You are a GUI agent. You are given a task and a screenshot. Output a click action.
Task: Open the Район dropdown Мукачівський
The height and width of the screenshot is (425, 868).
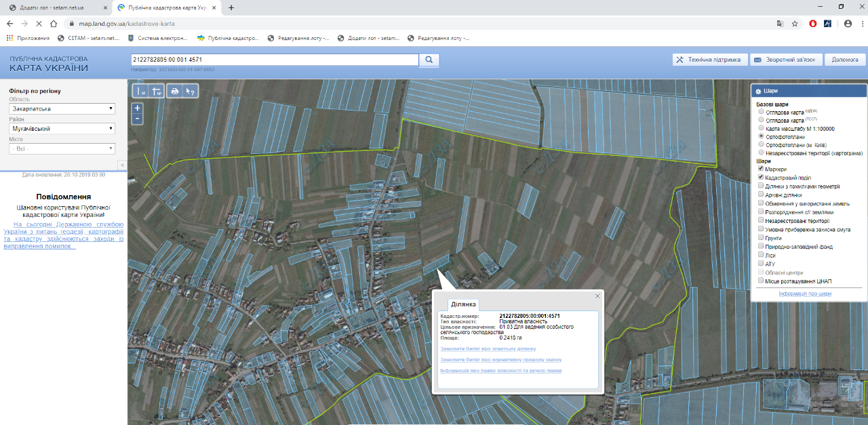62,128
